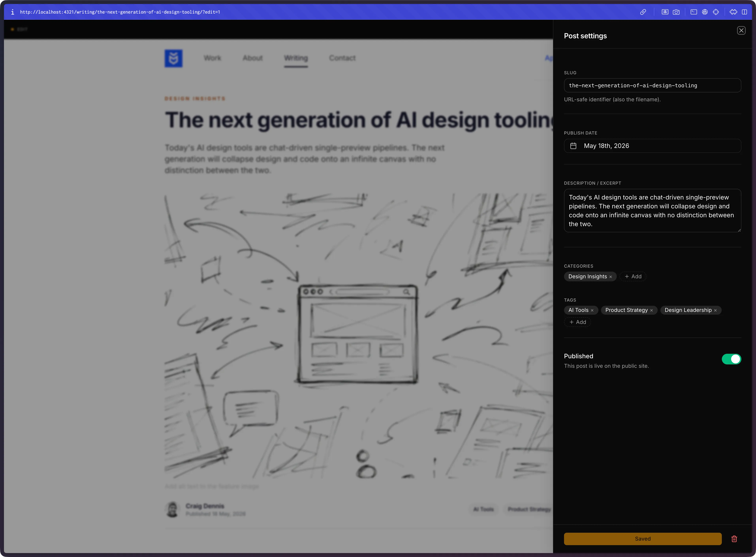
Task: Close the Post settings panel
Action: [x=741, y=31]
